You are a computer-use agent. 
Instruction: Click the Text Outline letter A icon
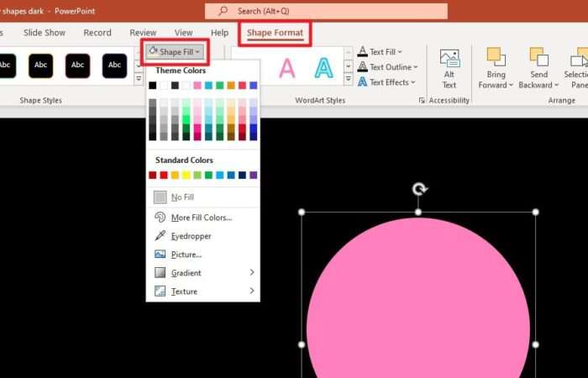[x=362, y=66]
